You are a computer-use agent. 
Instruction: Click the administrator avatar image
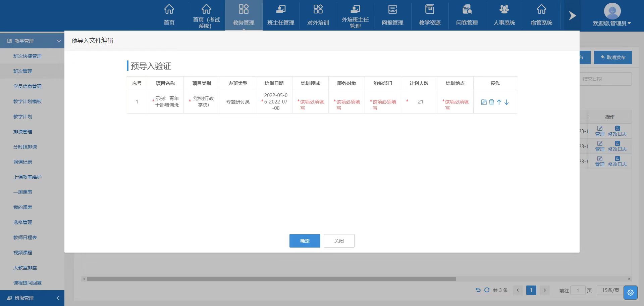[612, 11]
